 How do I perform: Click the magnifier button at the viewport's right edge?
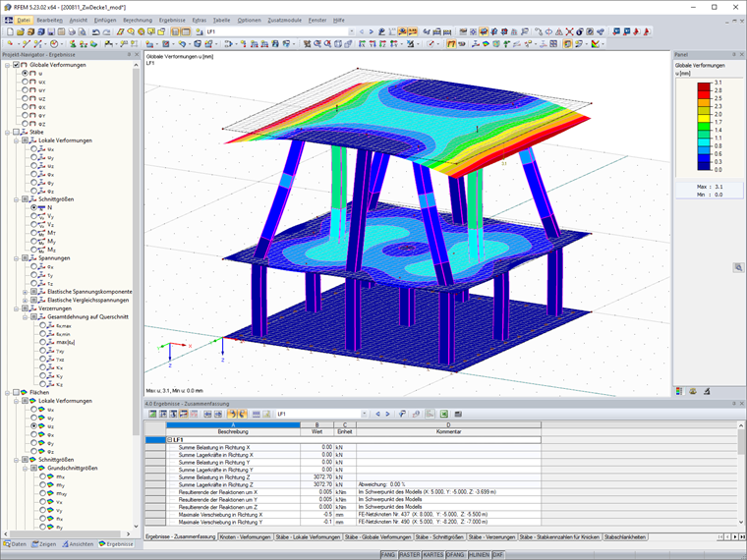click(x=738, y=267)
